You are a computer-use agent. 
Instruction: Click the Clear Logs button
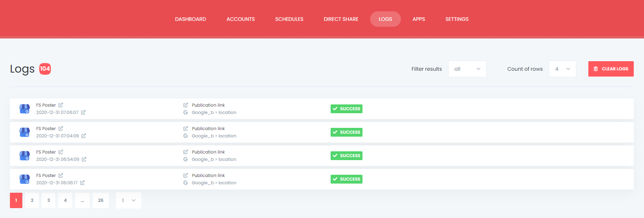coord(611,69)
